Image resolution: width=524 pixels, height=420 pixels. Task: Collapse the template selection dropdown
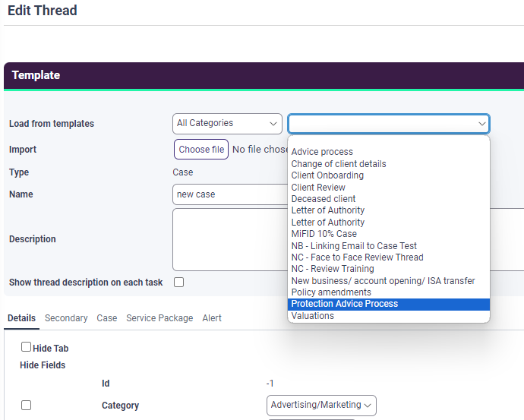coord(481,124)
